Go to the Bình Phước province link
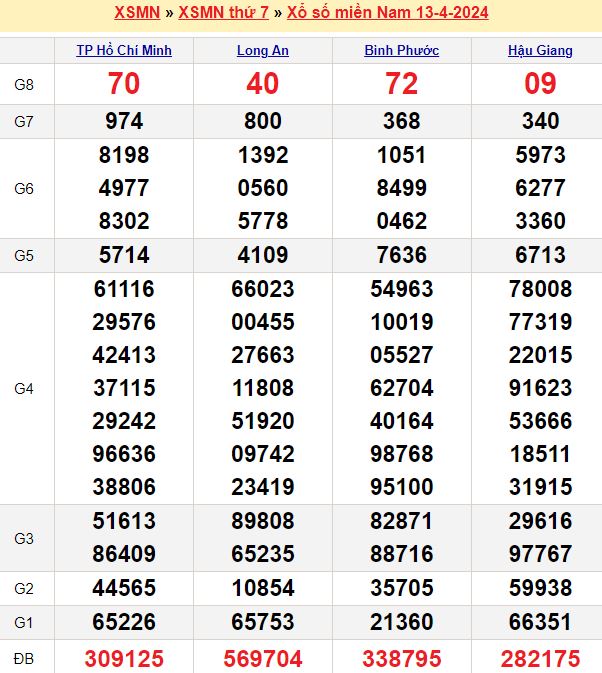The width and height of the screenshot is (602, 673). [x=401, y=50]
